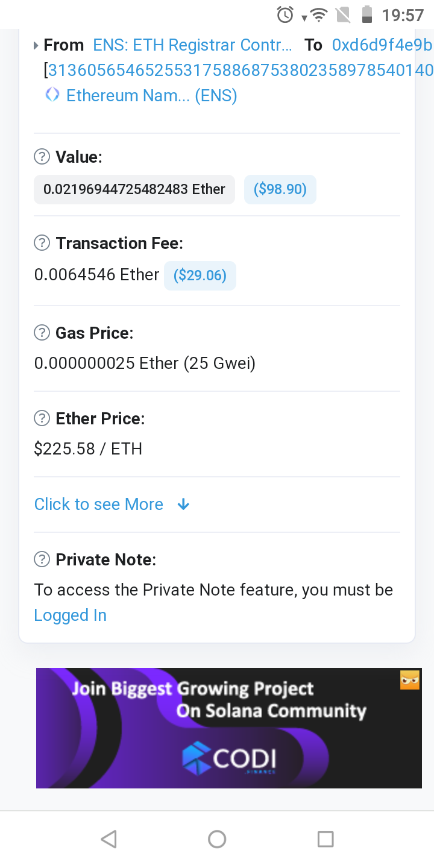The image size is (434, 868).
Task: Tap the ($98.90) value price badge
Action: [x=280, y=189]
